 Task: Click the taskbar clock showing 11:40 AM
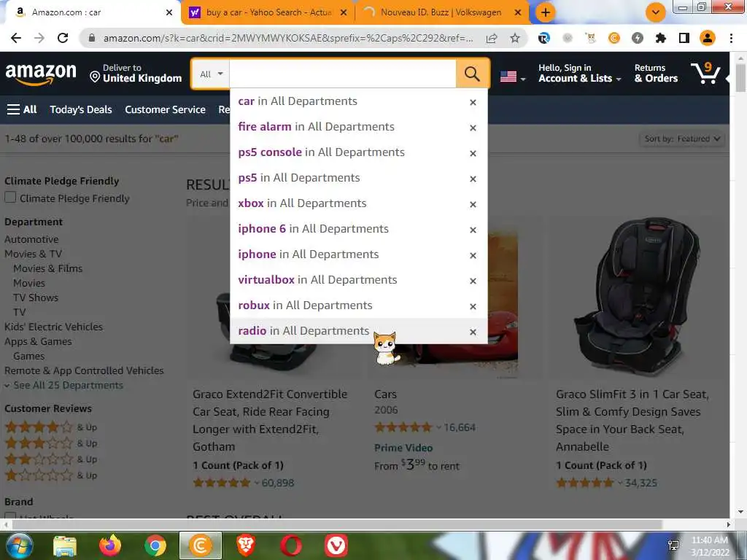coord(710,545)
